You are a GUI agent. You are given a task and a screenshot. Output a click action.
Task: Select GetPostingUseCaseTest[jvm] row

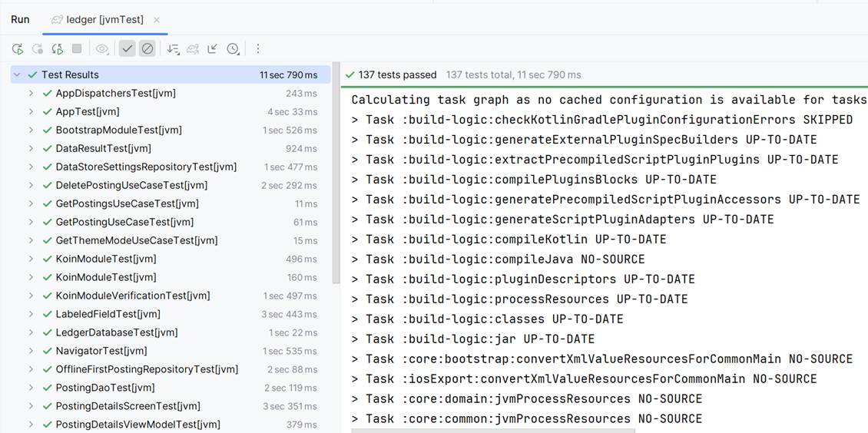pyautogui.click(x=171, y=222)
